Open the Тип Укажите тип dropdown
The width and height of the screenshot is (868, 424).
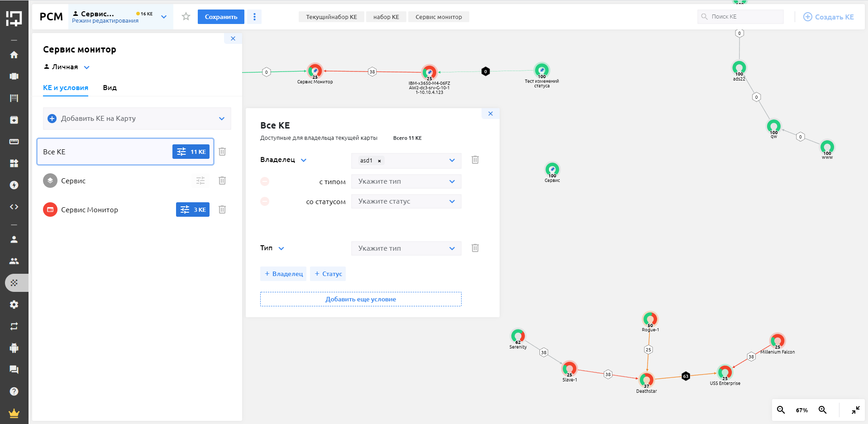click(406, 248)
